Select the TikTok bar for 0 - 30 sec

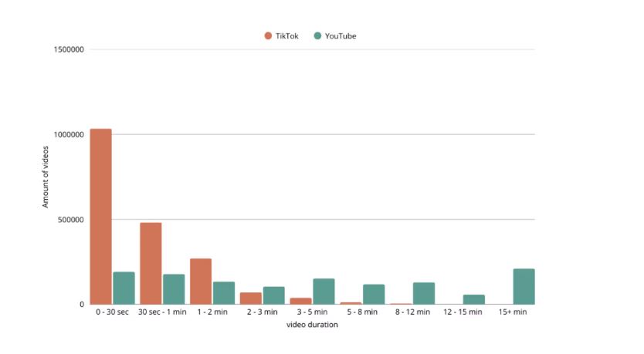coord(101,217)
